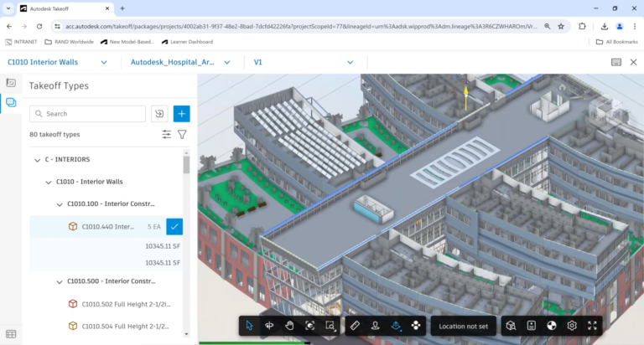Viewport: 644px width, 345px height.
Task: Open the C1010 Interior Walls package dropdown
Action: coord(58,62)
